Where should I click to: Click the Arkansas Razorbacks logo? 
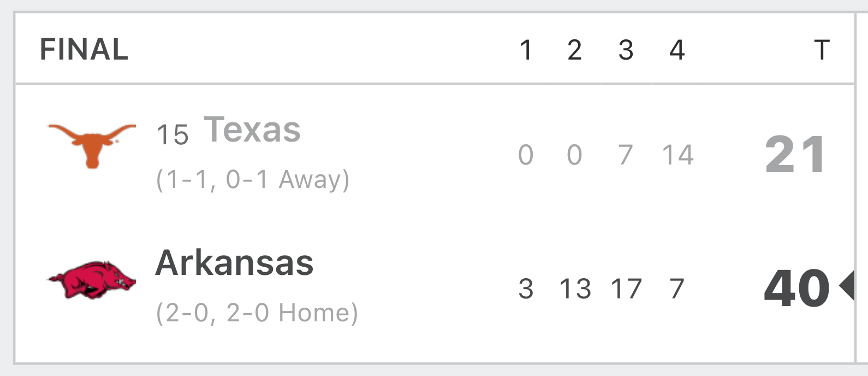[92, 279]
